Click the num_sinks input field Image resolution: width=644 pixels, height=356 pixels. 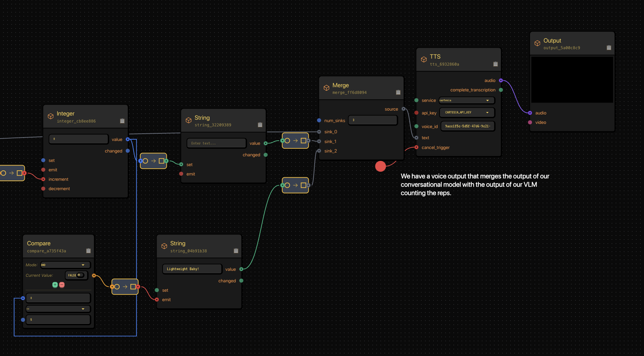tap(373, 120)
